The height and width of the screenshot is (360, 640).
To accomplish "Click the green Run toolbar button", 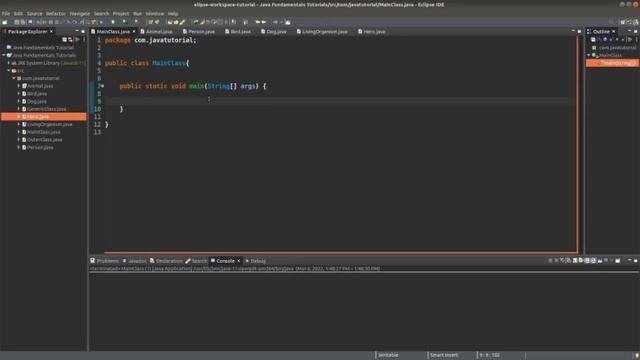I will [x=113, y=22].
